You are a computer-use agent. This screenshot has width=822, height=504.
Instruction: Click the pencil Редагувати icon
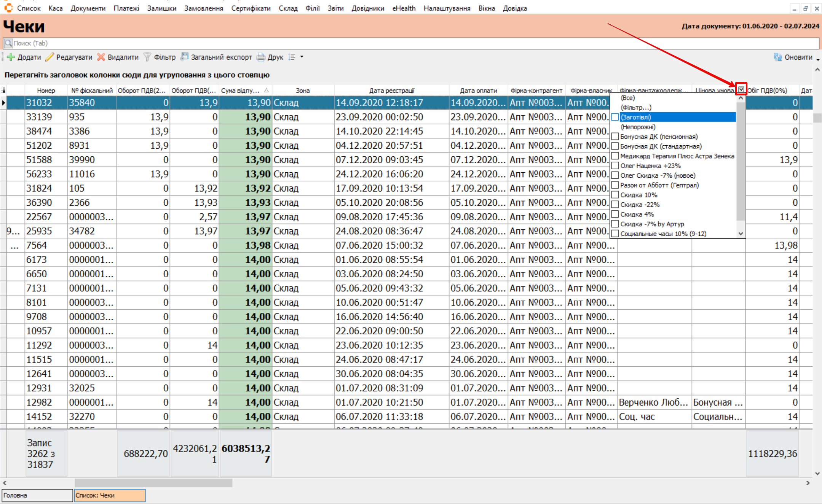tap(49, 57)
